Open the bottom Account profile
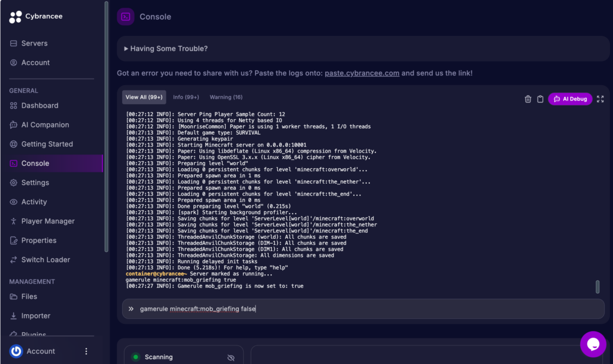The width and height of the screenshot is (613, 364). pyautogui.click(x=41, y=351)
